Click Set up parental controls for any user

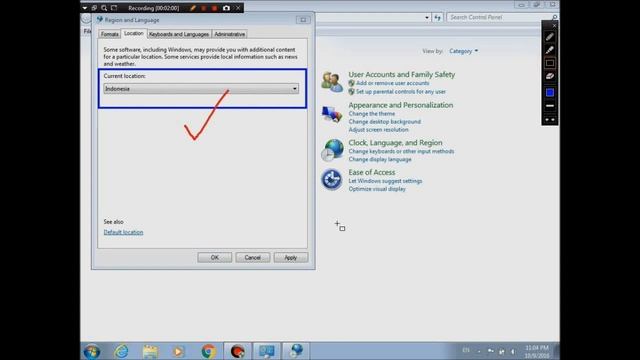pos(401,92)
